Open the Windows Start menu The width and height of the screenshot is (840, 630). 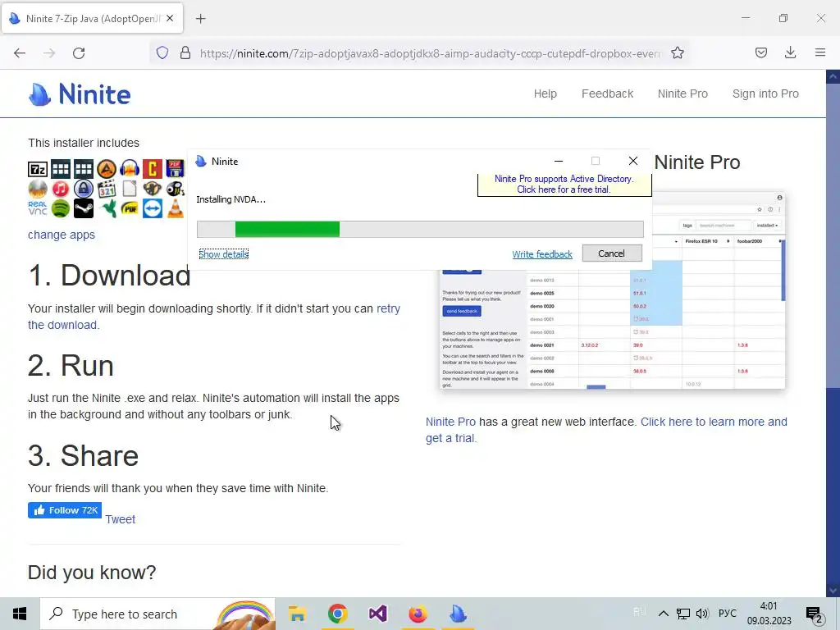[20, 614]
